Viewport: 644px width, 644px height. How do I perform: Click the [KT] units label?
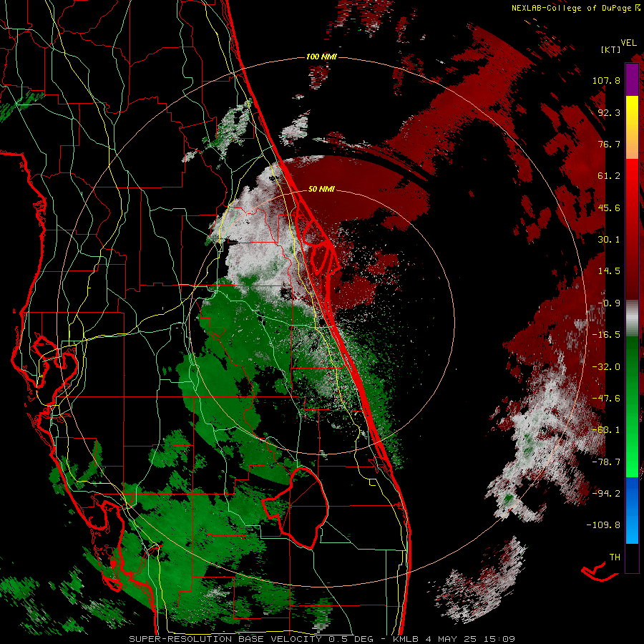pyautogui.click(x=611, y=49)
